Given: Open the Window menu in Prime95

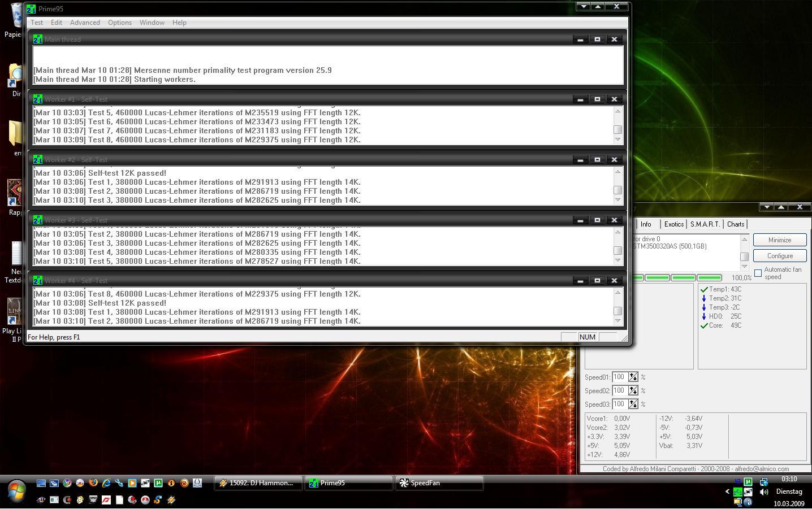Looking at the screenshot, I should (x=152, y=23).
